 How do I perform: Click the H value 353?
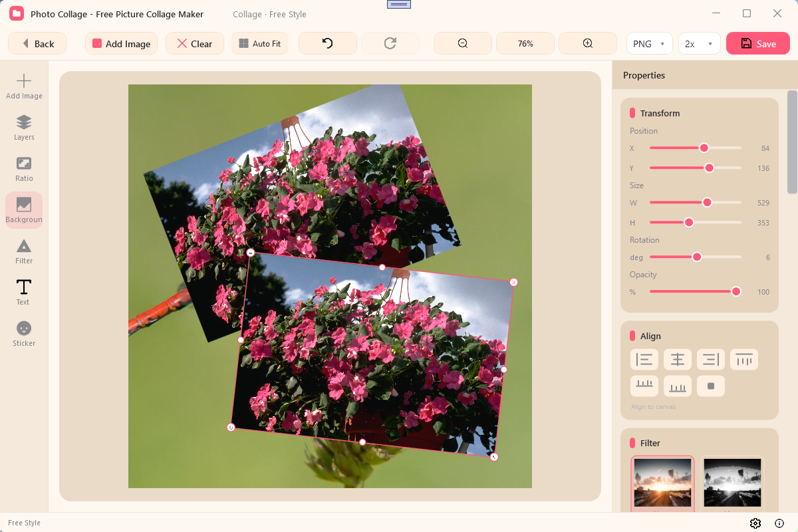pos(763,223)
